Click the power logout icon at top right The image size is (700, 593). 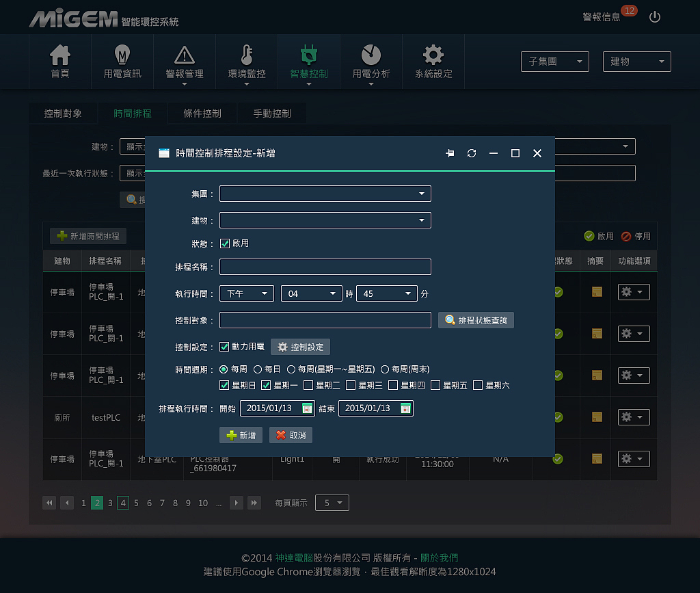pos(654,17)
